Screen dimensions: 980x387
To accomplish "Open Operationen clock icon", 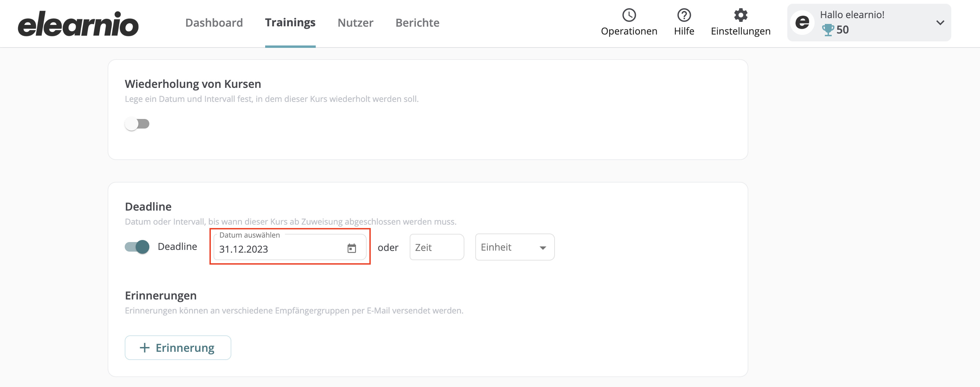I will point(629,15).
